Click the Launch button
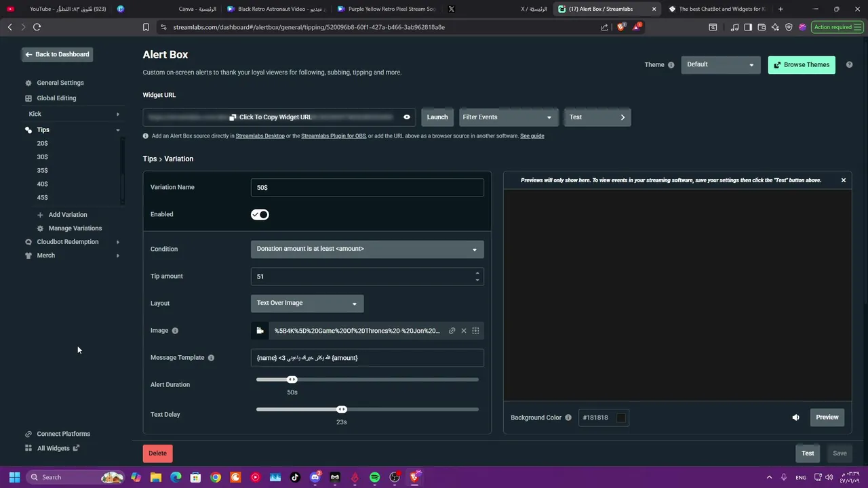The image size is (868, 488). pos(437,117)
